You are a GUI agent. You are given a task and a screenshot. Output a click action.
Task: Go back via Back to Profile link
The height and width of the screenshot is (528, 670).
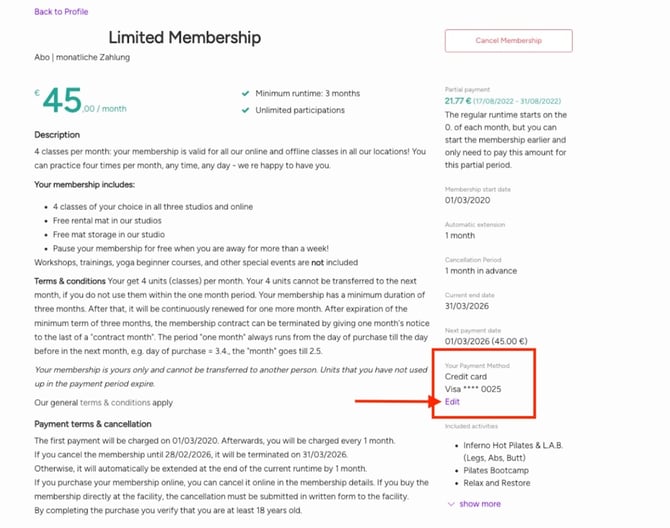tap(61, 12)
